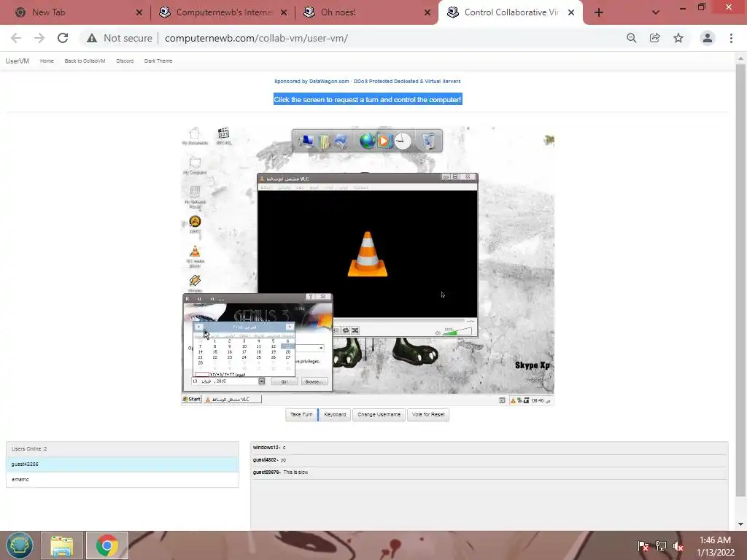The image size is (747, 560).
Task: Open the folder icon in the VM dock
Action: click(x=324, y=141)
